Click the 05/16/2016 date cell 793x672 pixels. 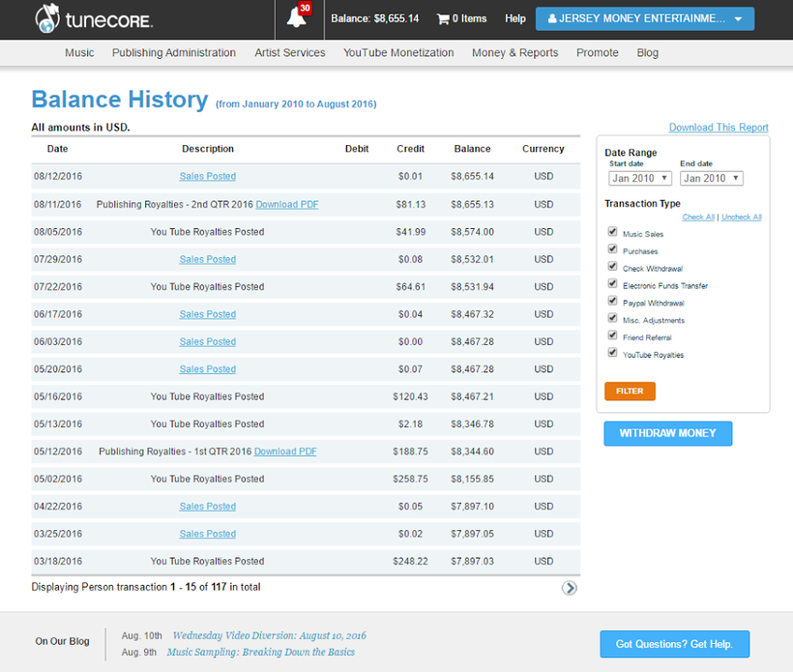click(58, 396)
